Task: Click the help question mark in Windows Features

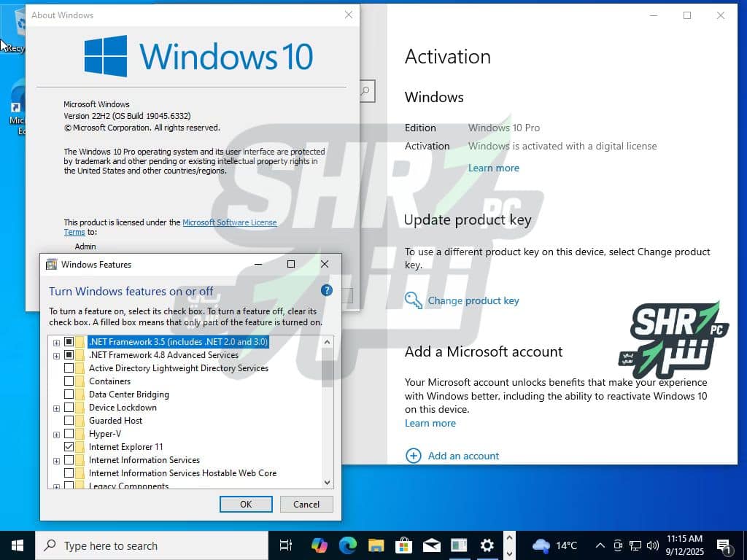Action: click(326, 290)
